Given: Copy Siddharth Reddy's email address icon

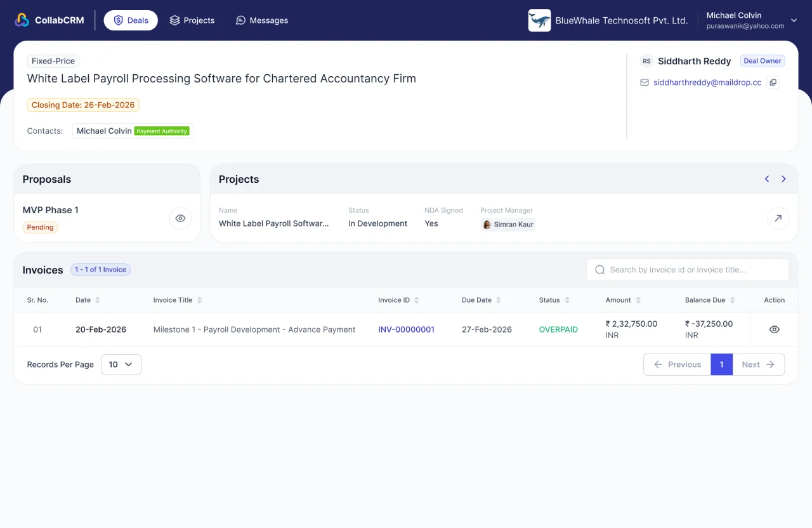Looking at the screenshot, I should (773, 82).
